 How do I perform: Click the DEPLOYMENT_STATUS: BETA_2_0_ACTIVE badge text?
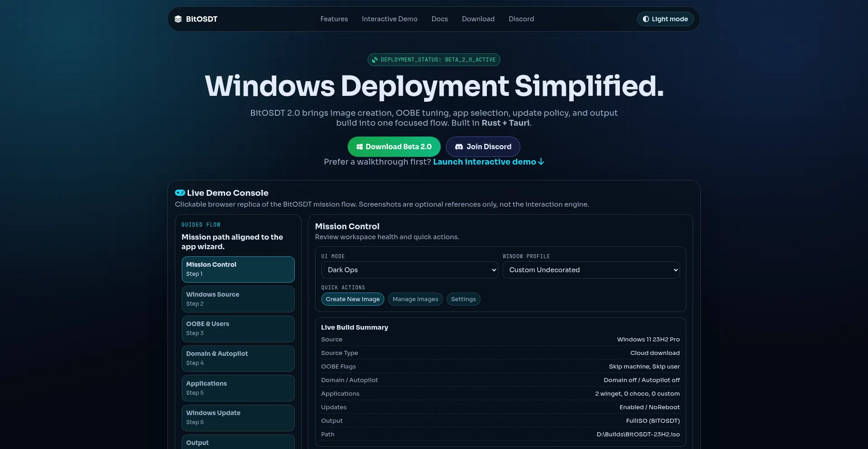[438, 60]
